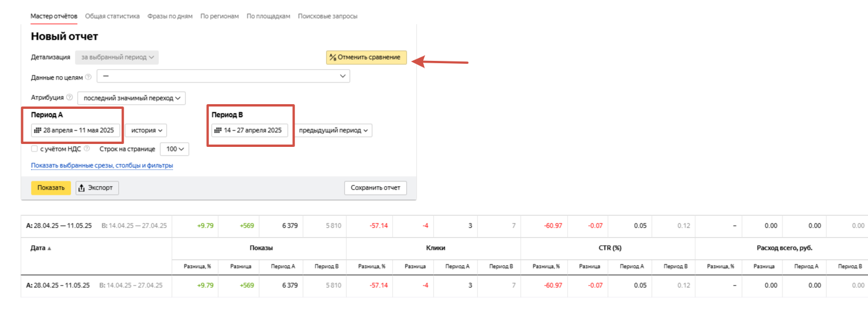The height and width of the screenshot is (309, 868).
Task: Click Отменить сравнение with percent icon
Action: (366, 57)
